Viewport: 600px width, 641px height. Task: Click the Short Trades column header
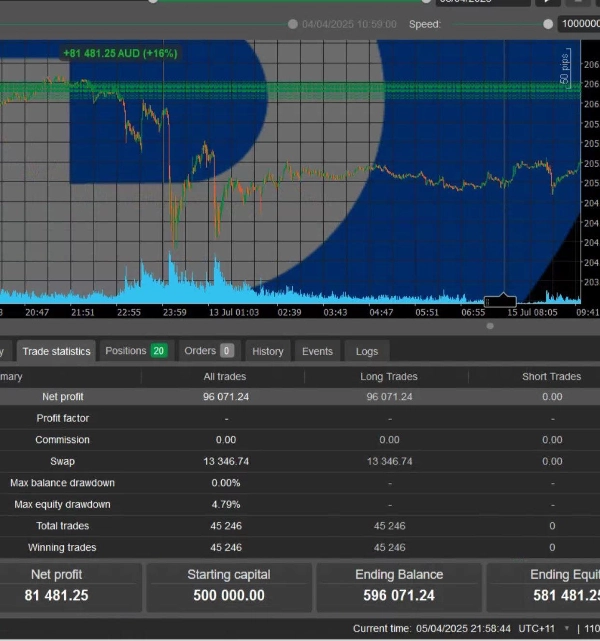pyautogui.click(x=551, y=377)
